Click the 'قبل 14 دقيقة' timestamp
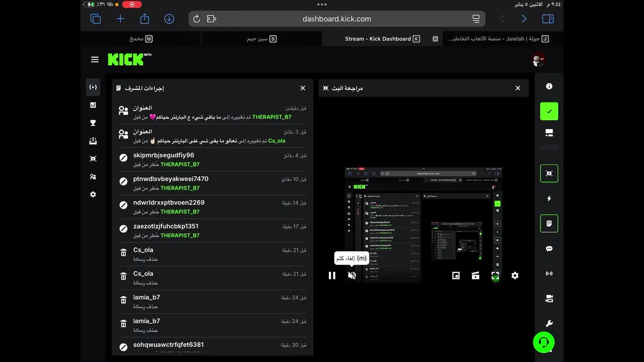The width and height of the screenshot is (644, 362). pos(294,203)
